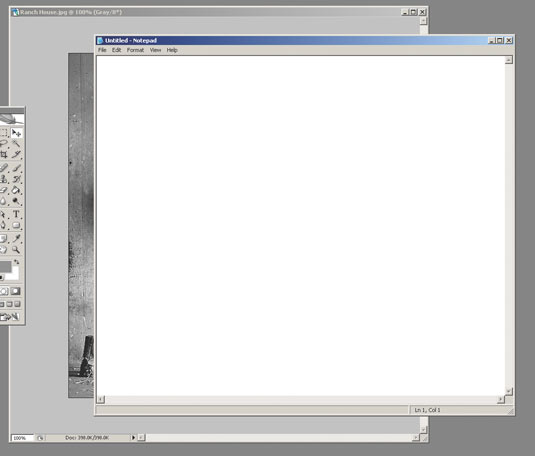Swap foreground and background colors
This screenshot has height=456, width=535.
[16, 262]
